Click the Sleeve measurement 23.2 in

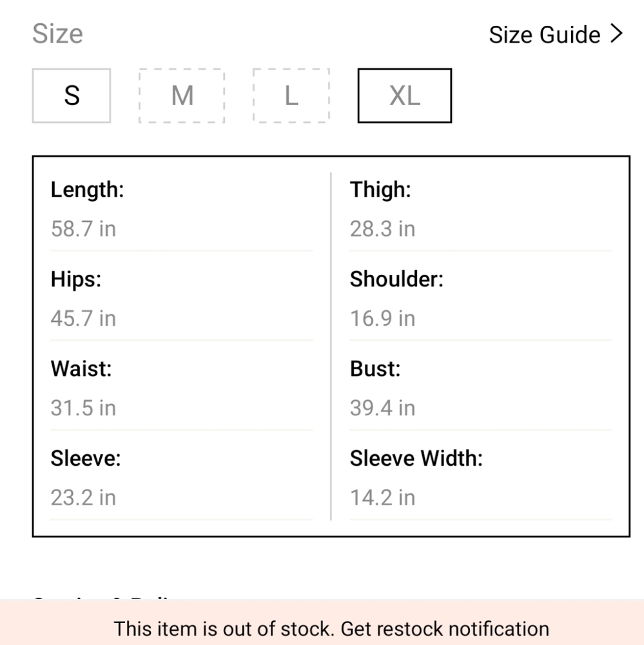(x=84, y=498)
